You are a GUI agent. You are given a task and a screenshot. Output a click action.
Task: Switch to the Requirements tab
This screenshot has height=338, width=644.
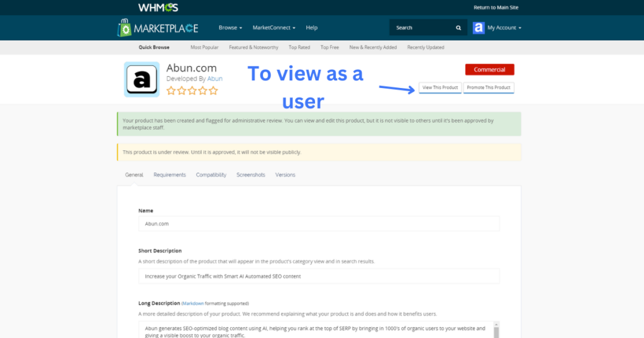tap(170, 175)
